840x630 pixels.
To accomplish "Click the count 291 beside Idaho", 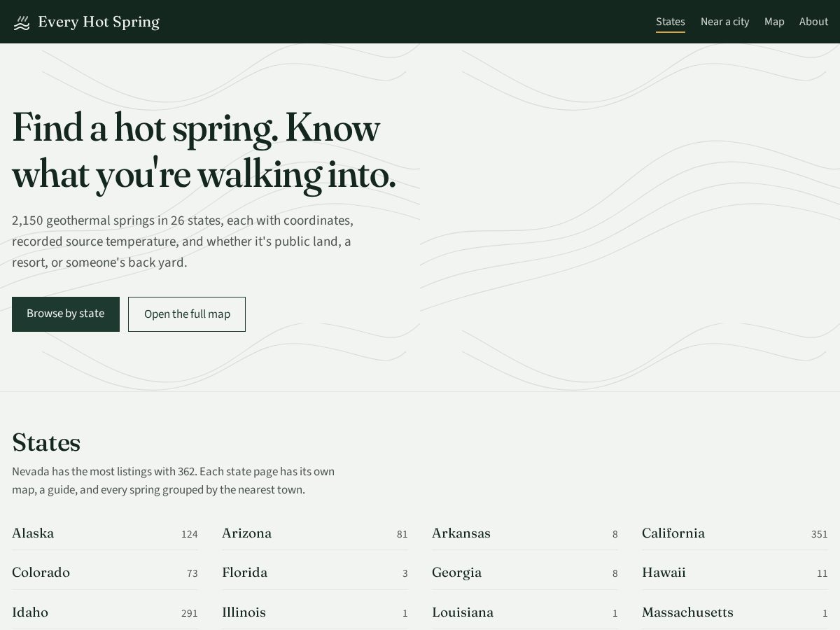I will [190, 613].
